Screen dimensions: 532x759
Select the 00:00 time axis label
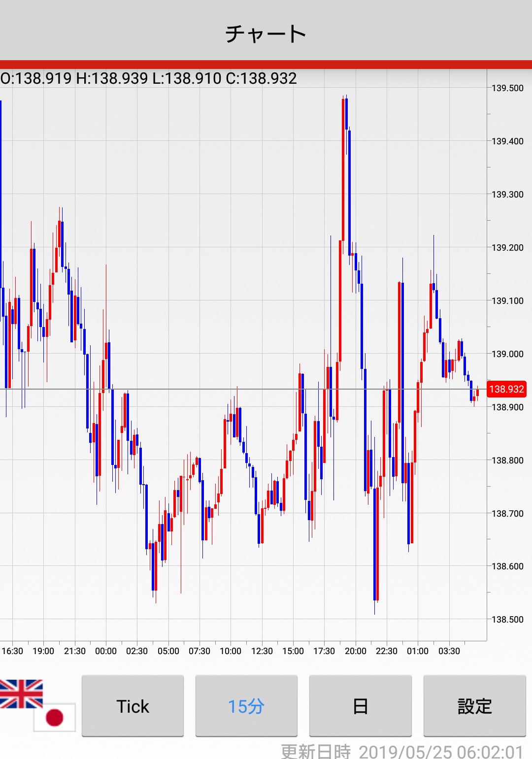tap(106, 651)
